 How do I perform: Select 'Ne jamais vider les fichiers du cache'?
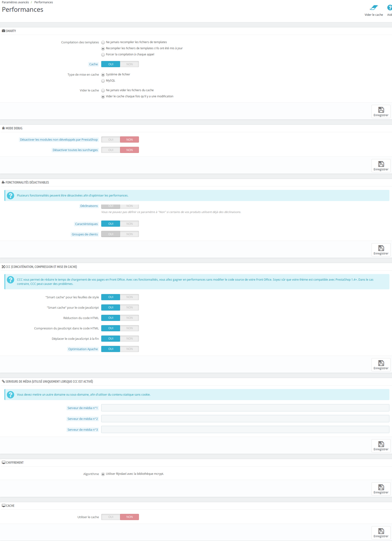103,90
